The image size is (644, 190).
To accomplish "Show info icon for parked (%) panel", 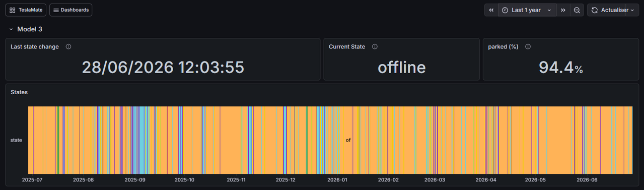I will pos(528,46).
